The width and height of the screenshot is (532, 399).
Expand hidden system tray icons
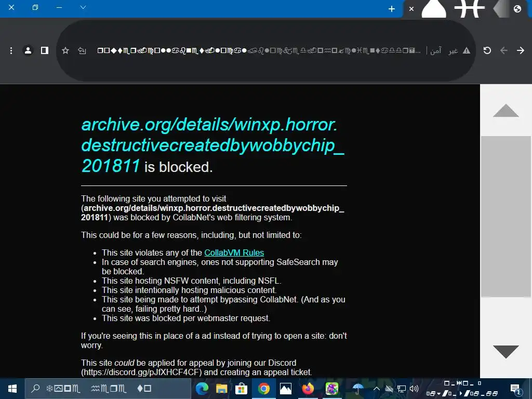click(377, 389)
